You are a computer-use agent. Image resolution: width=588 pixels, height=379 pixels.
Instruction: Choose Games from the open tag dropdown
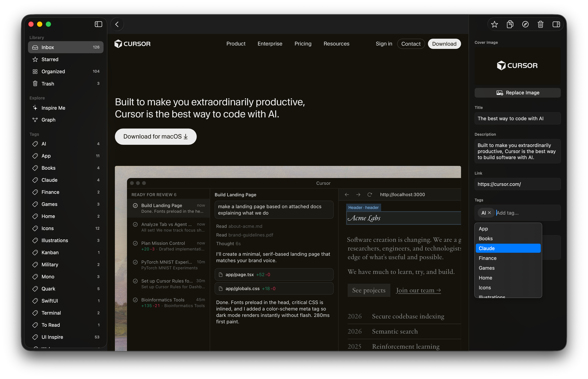tap(487, 268)
